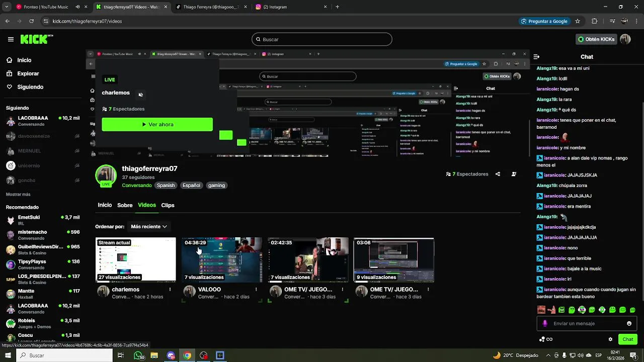Open the 04:36:29 VALOOO video thumbnail
Image resolution: width=644 pixels, height=362 pixels.
pos(222,260)
